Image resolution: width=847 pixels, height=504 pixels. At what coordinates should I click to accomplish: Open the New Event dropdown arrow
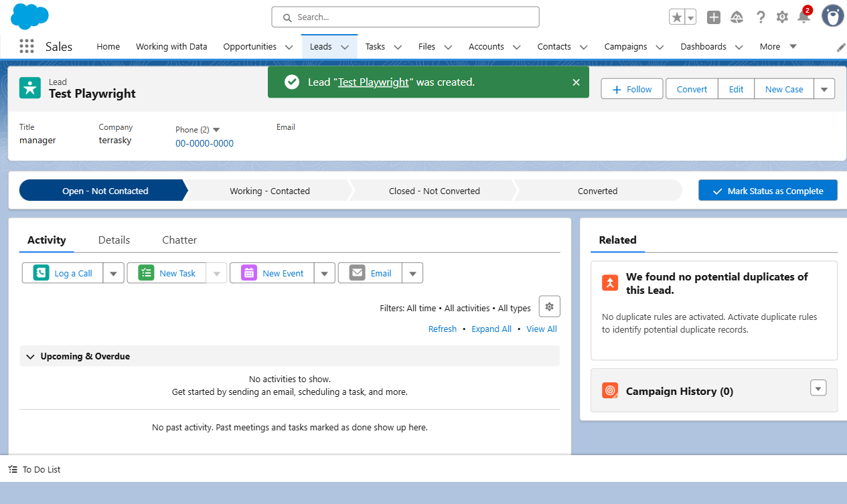click(x=325, y=273)
